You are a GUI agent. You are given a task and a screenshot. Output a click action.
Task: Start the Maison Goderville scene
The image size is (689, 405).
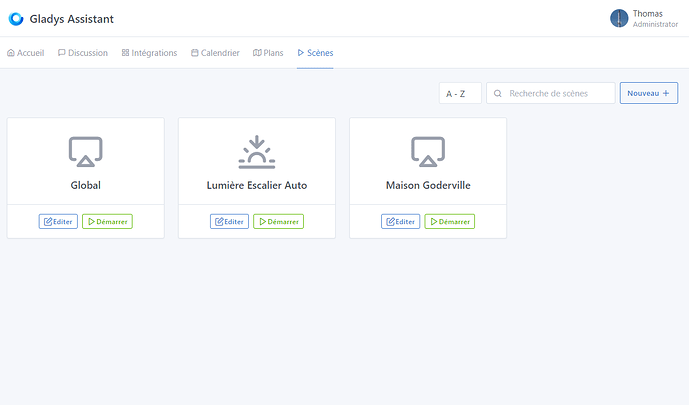click(450, 221)
